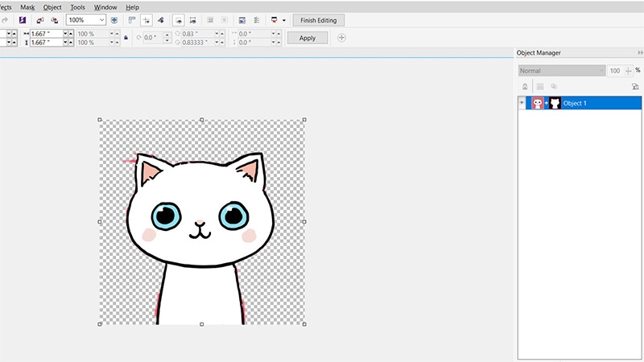Click the rotation angle down stepper arrow

click(167, 40)
